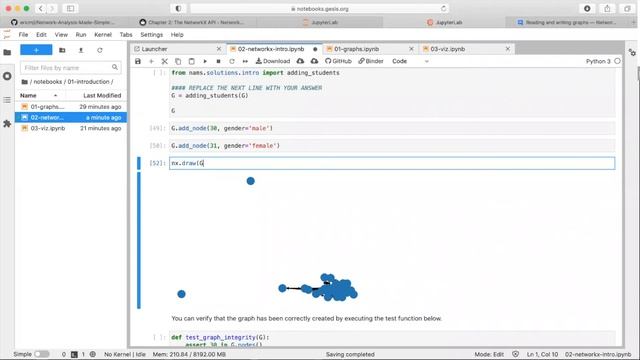
Task: Click the Filter files by name field
Action: click(x=70, y=67)
